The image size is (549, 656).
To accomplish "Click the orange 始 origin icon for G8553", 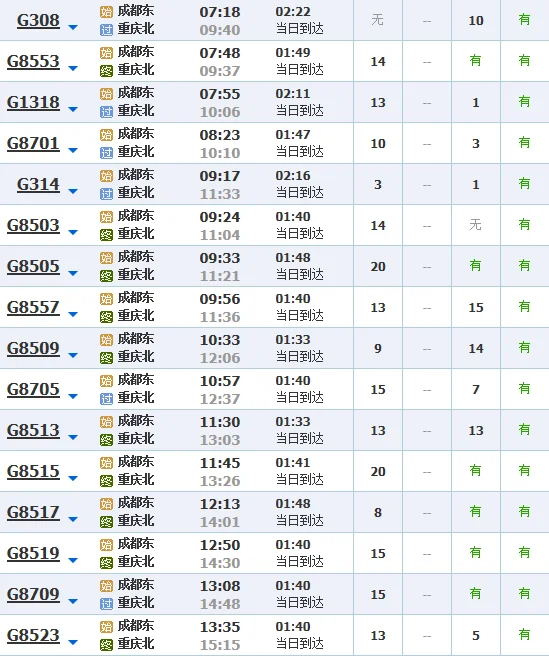I will 106,53.
